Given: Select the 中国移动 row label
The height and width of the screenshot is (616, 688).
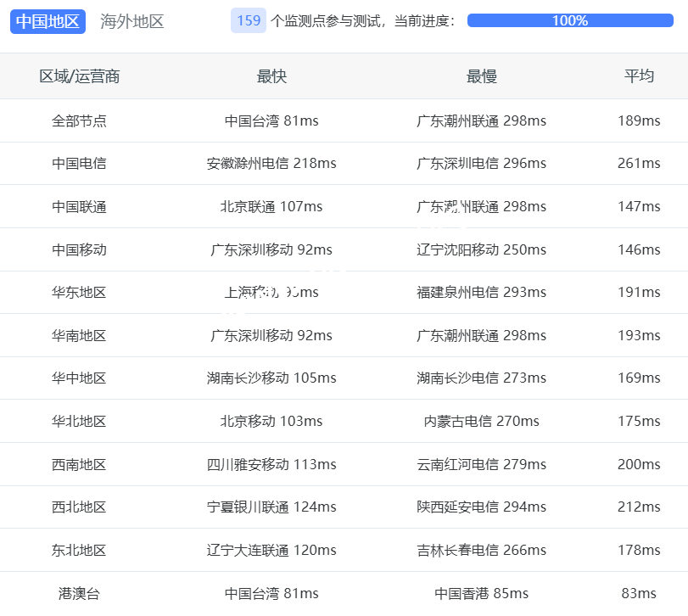Looking at the screenshot, I should (x=79, y=250).
